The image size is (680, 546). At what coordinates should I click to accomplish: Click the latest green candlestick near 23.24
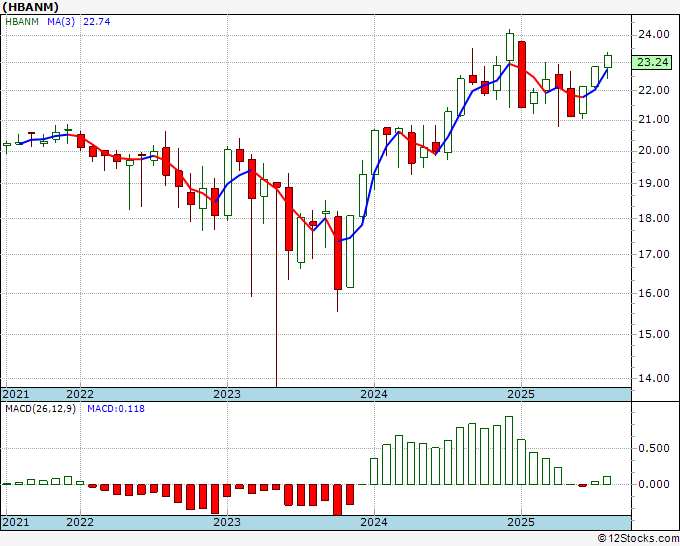point(608,62)
